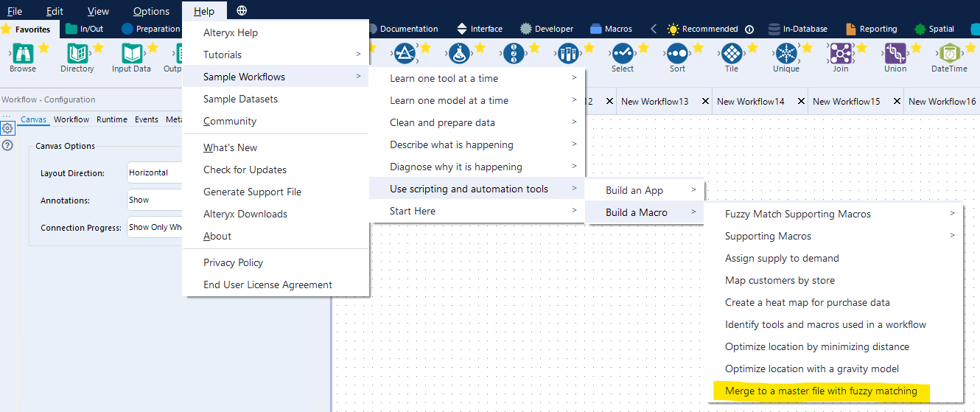Open the Options menu
The height and width of the screenshot is (412, 980).
pos(151,11)
